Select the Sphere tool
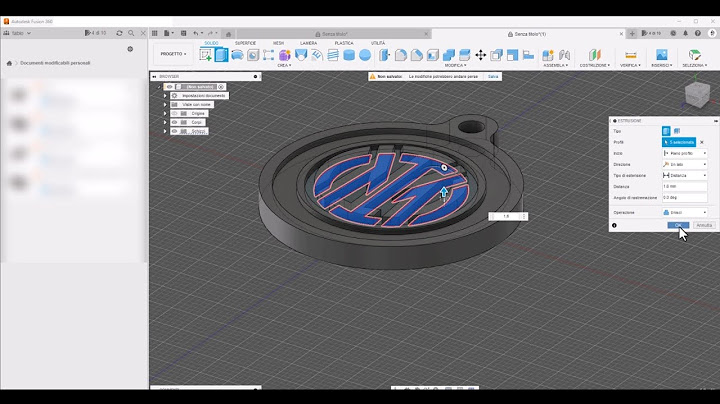This screenshot has height=404, width=720. tap(365, 55)
